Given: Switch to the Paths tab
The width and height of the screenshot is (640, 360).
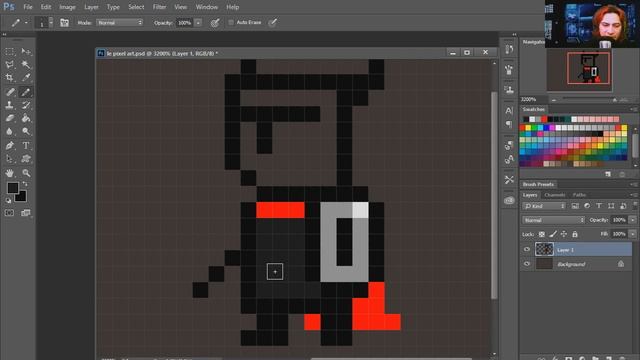Looking at the screenshot, I should (x=579, y=195).
